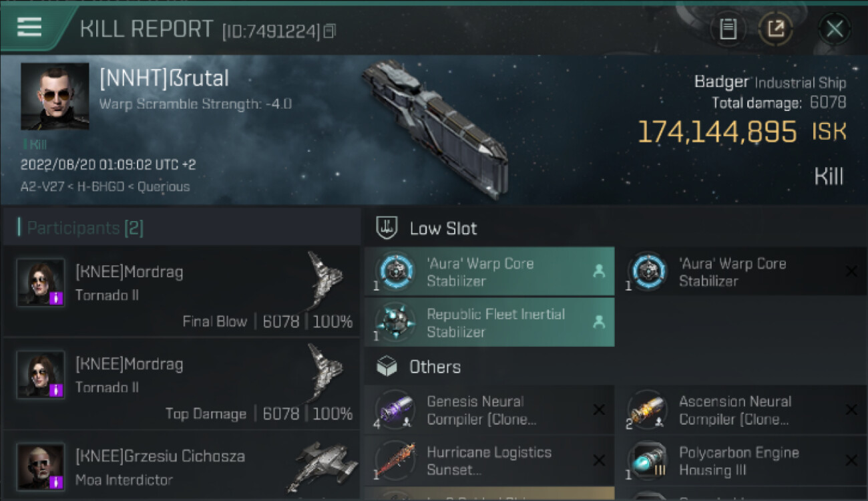Click Mordrag's Final Blow portrait
This screenshot has height=501, width=868.
pos(41,283)
